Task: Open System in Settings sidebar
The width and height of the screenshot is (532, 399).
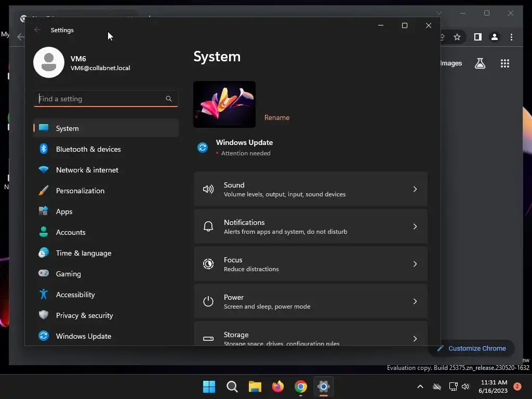Action: click(x=106, y=128)
